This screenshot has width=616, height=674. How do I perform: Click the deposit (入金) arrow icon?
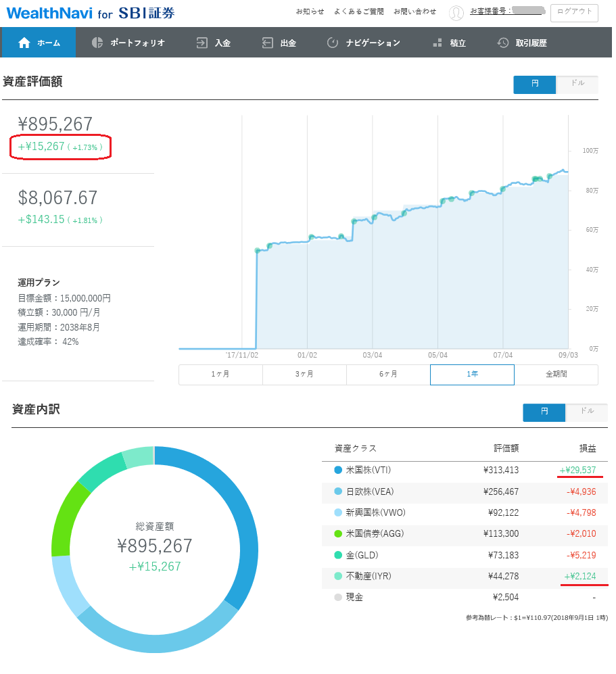click(202, 43)
